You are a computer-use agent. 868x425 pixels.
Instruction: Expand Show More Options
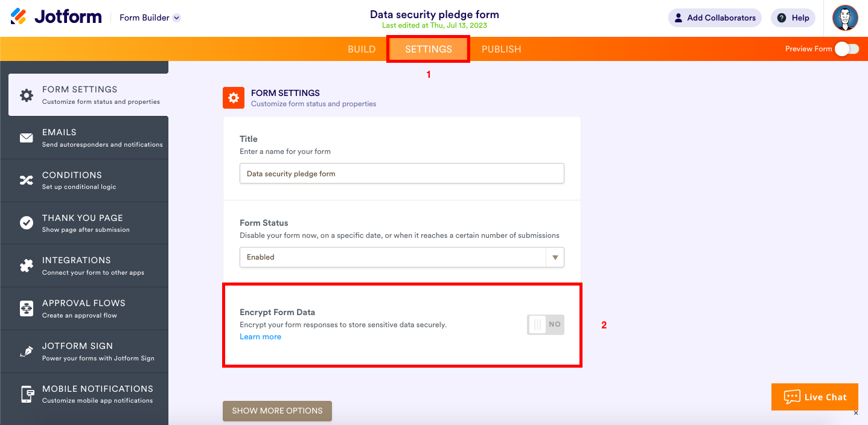(x=277, y=411)
